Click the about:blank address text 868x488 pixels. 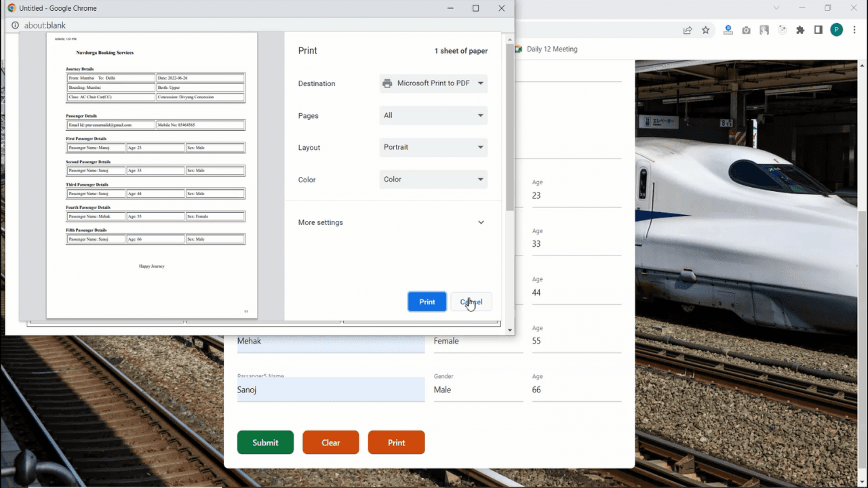(45, 26)
